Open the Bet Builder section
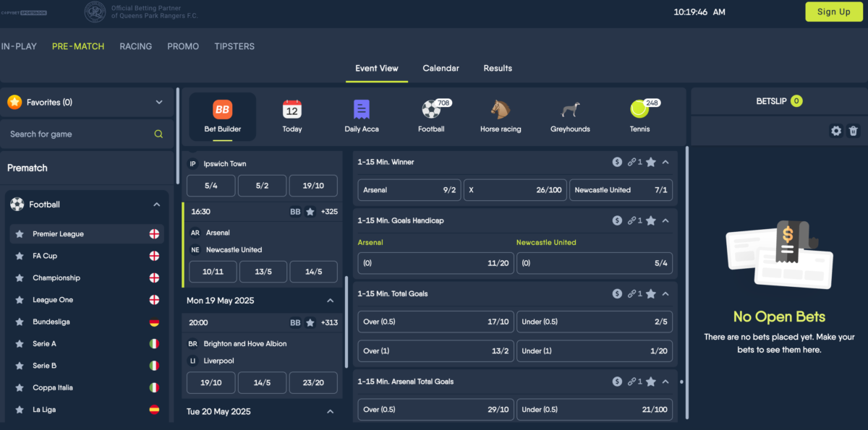Viewport: 868px width, 430px height. [x=222, y=116]
